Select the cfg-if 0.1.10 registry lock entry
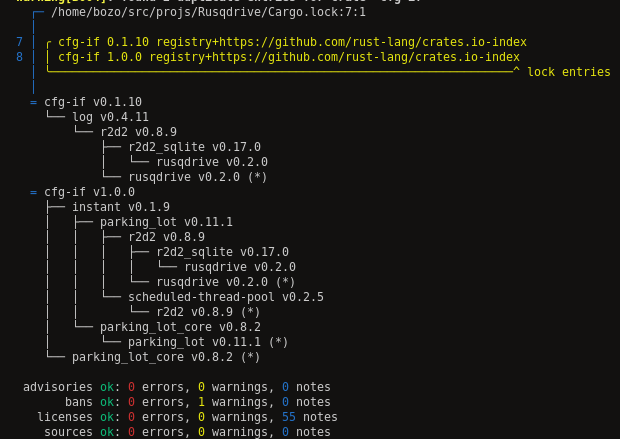The image size is (620, 439). click(x=292, y=42)
